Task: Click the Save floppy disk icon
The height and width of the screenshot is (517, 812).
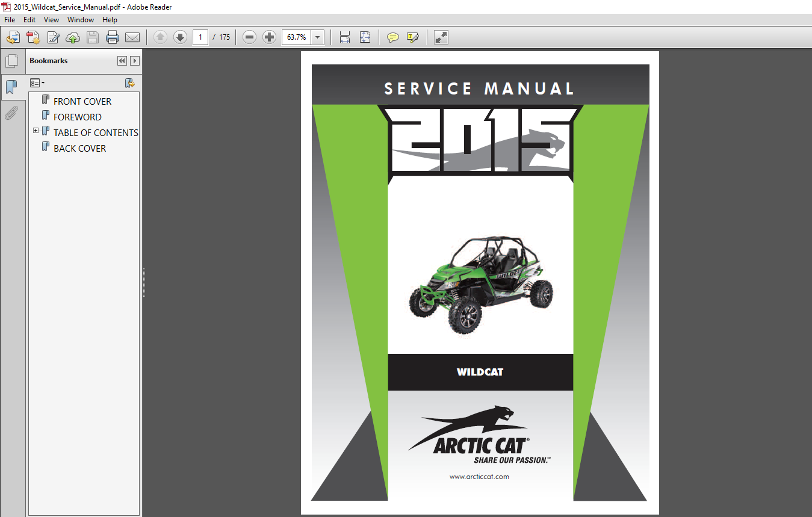Action: (93, 37)
